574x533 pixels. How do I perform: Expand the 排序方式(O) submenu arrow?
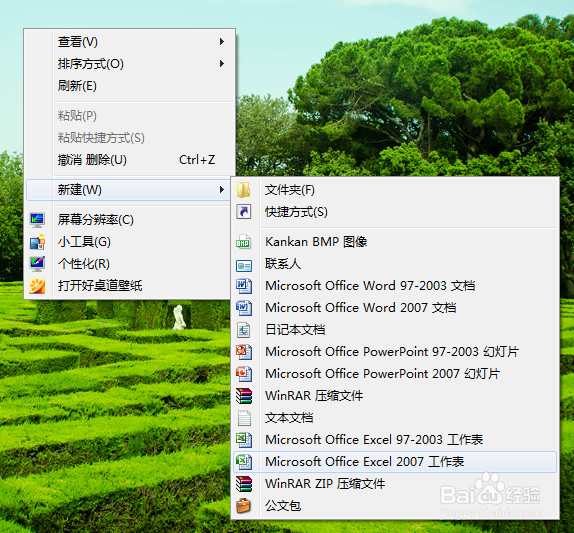tap(221, 64)
